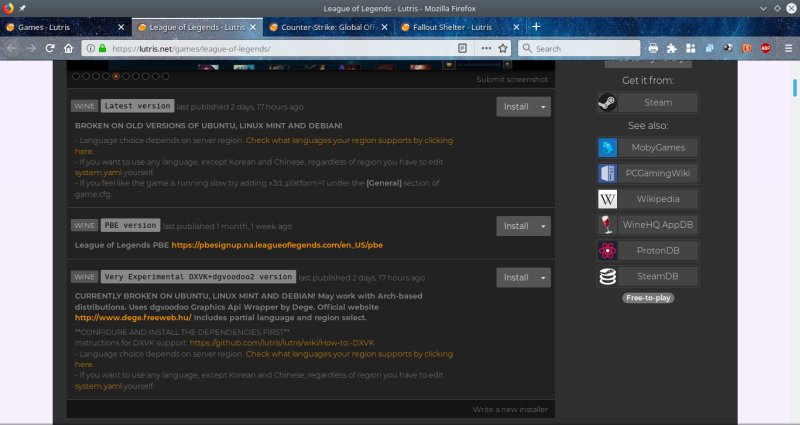Go back to the previous page
This screenshot has height=425, width=800.
click(12, 48)
